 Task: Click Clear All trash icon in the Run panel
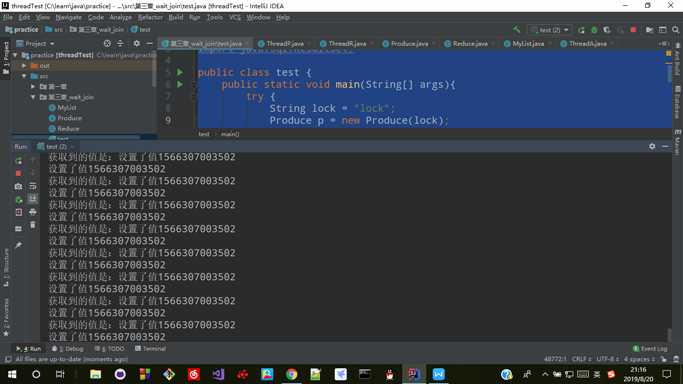tap(33, 225)
